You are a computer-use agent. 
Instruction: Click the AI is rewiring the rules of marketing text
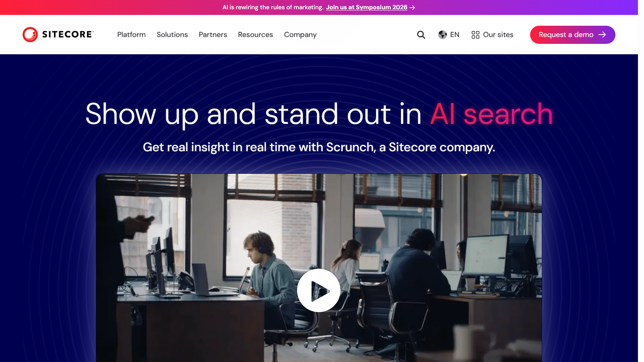(x=273, y=7)
